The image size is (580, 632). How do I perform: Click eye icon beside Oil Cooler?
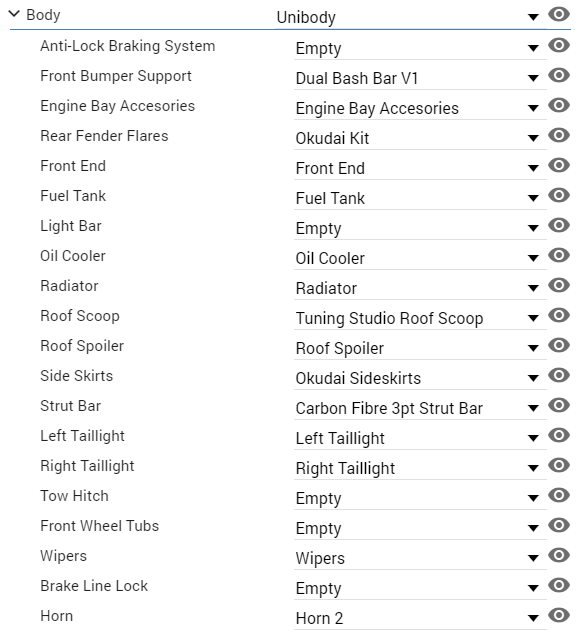point(559,255)
